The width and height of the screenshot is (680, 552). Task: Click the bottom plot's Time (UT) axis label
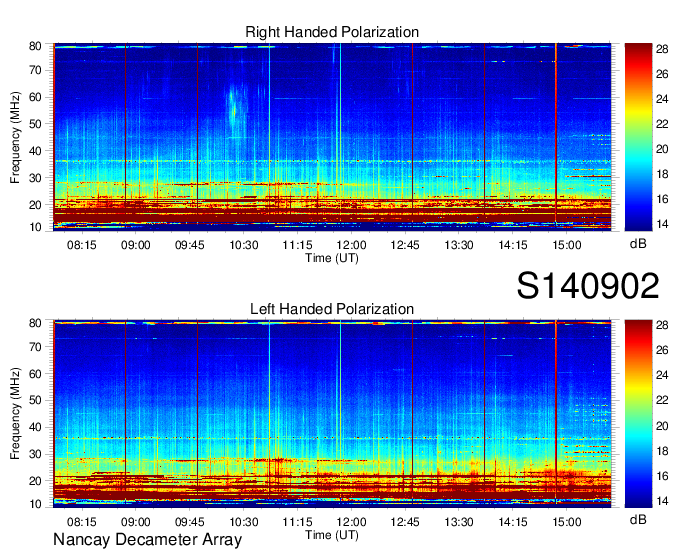pyautogui.click(x=332, y=535)
